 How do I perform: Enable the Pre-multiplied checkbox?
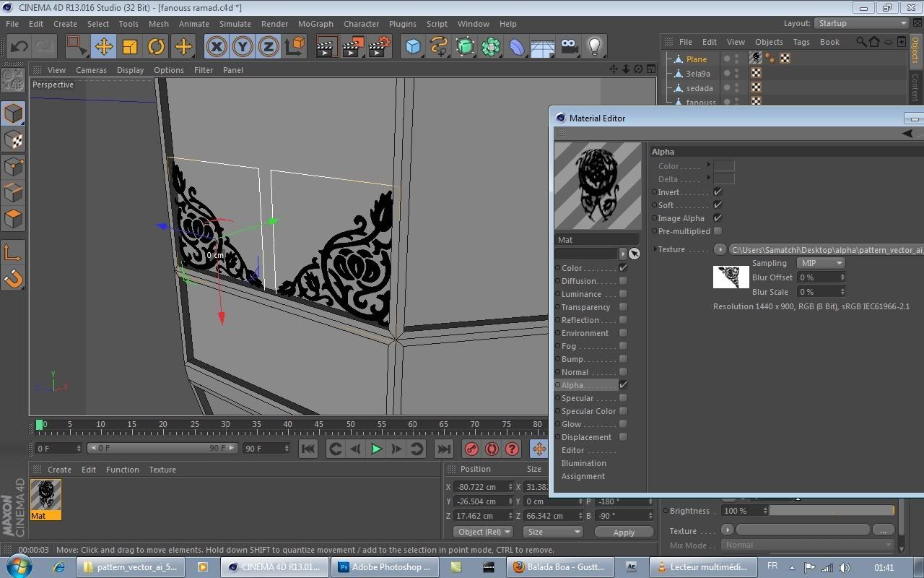point(718,231)
